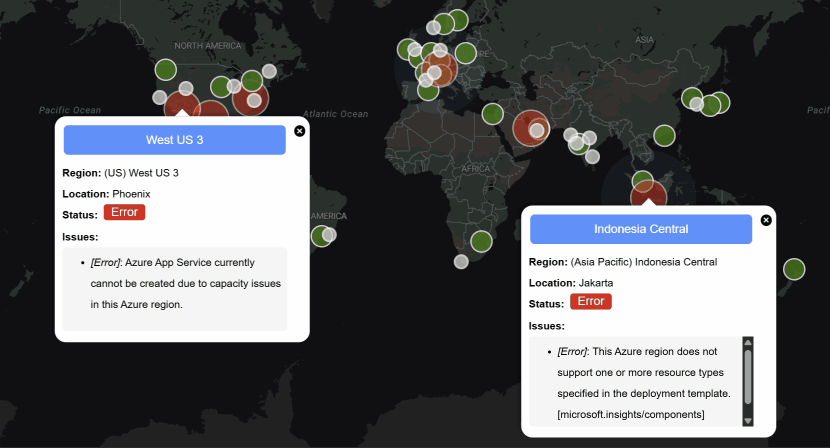Click the blue Indonesia Central header button
This screenshot has height=448, width=830.
pyautogui.click(x=641, y=229)
